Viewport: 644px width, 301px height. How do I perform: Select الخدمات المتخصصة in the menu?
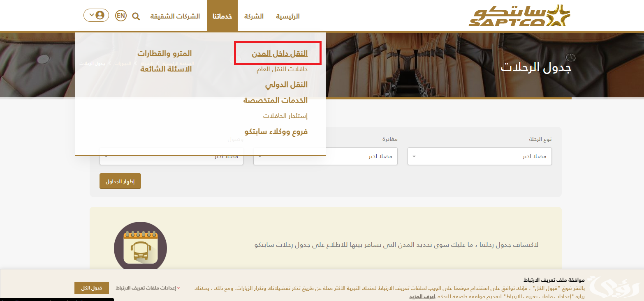[x=276, y=100]
